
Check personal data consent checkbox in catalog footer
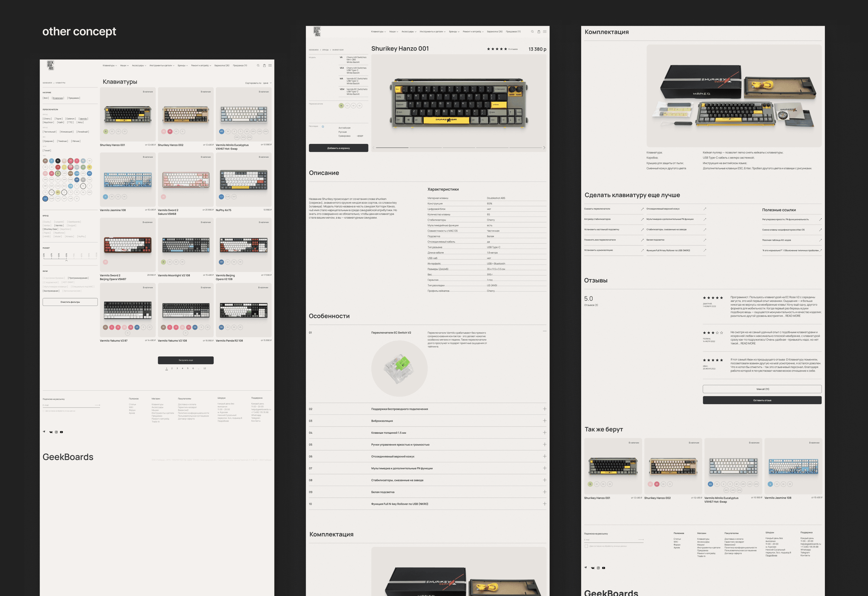pos(44,411)
